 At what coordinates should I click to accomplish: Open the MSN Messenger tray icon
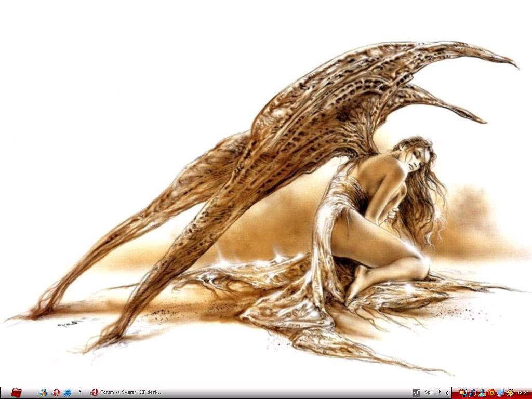pyautogui.click(x=482, y=393)
